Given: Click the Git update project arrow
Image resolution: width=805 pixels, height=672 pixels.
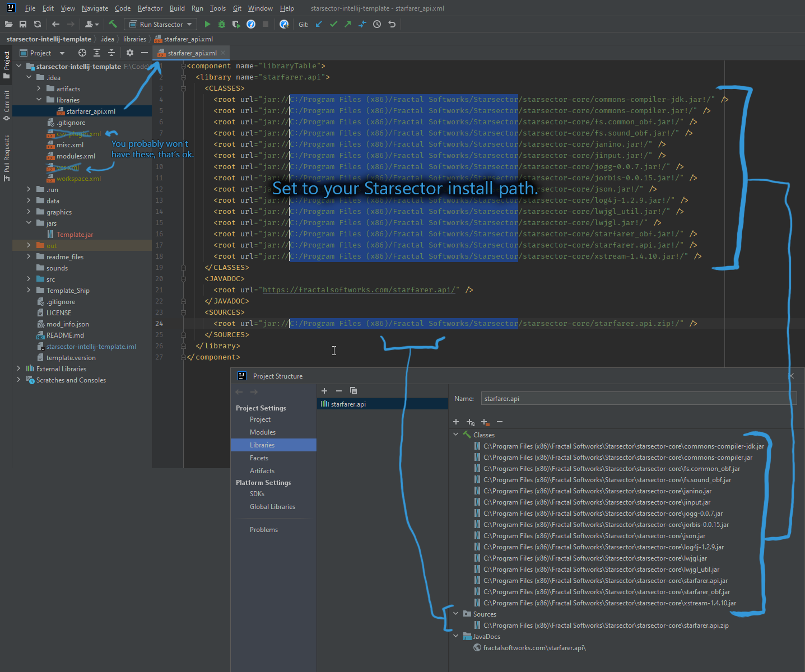Looking at the screenshot, I should [x=319, y=24].
